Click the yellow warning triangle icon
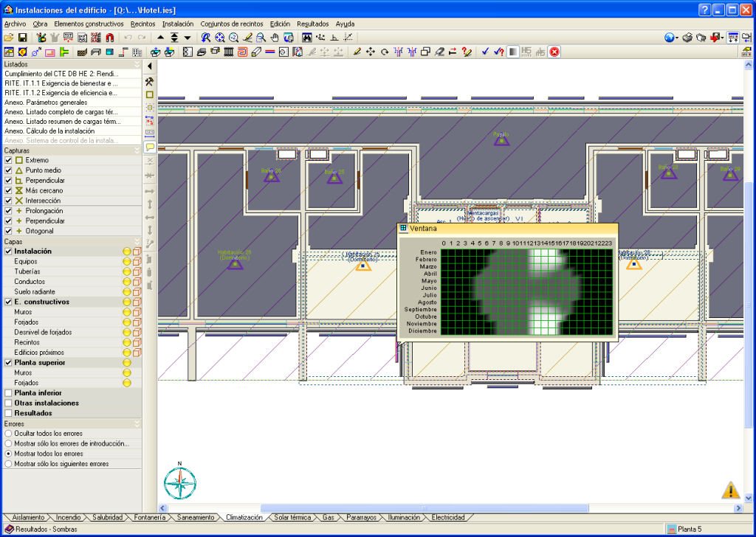Image resolution: width=756 pixels, height=537 pixels. pyautogui.click(x=730, y=491)
